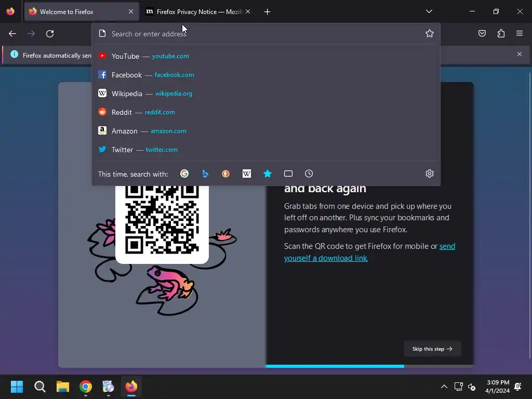Open the Windows Start menu
Screen dimensions: 532x399
click(x=17, y=387)
